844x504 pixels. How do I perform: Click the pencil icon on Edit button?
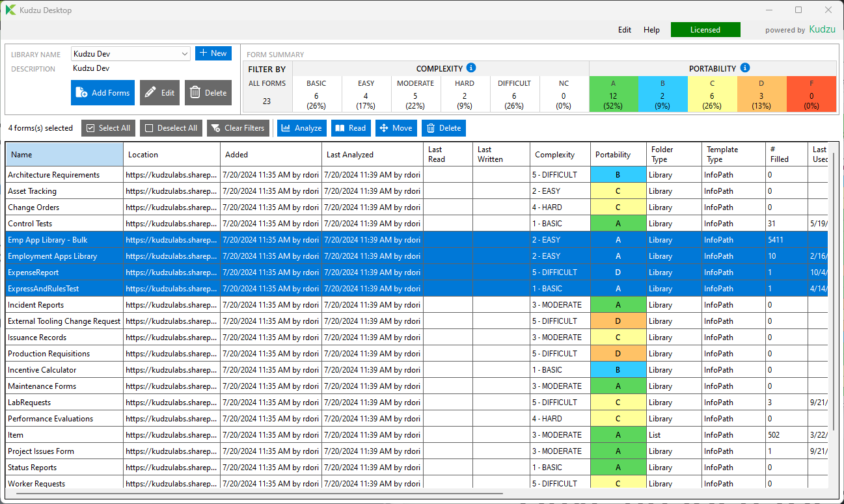click(x=151, y=93)
